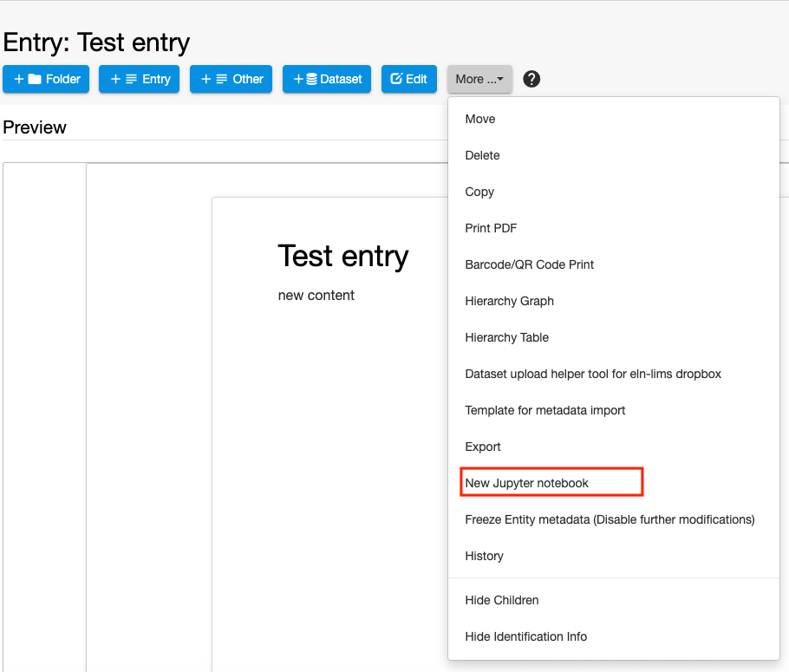789x672 pixels.
Task: Select Delete from the menu
Action: point(613,155)
